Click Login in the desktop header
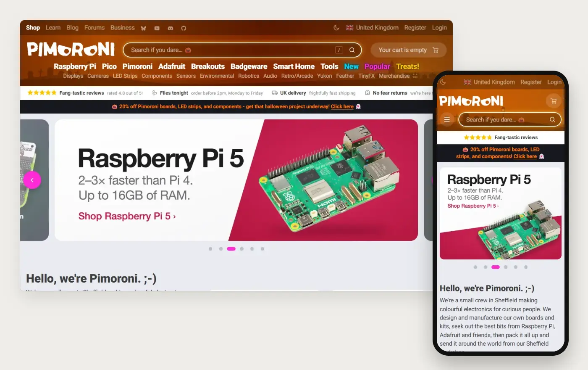588x370 pixels. [439, 28]
